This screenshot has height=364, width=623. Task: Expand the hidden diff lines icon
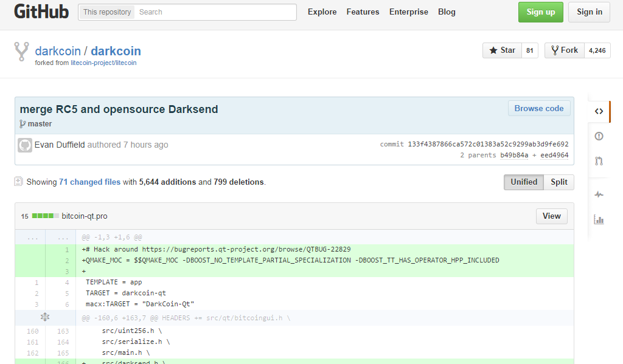[45, 317]
